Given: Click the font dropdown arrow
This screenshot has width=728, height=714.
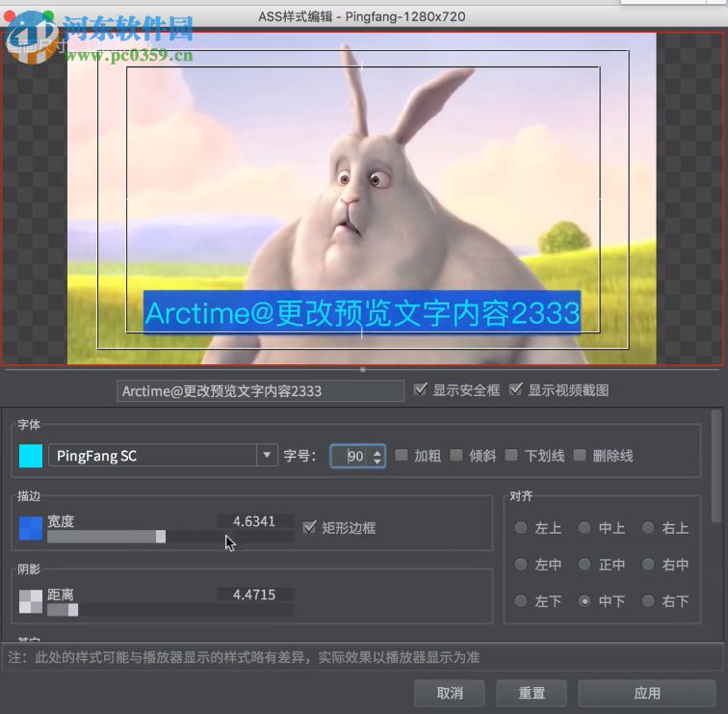Looking at the screenshot, I should (267, 455).
